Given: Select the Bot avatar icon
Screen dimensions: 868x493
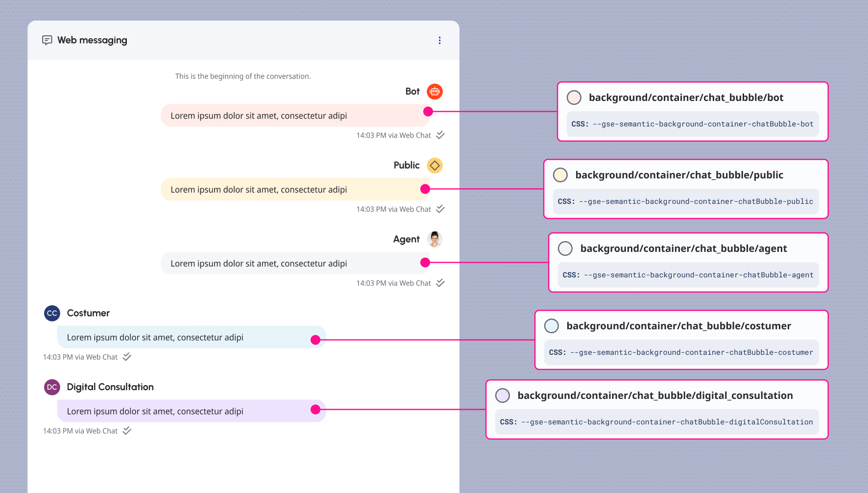Looking at the screenshot, I should tap(434, 92).
